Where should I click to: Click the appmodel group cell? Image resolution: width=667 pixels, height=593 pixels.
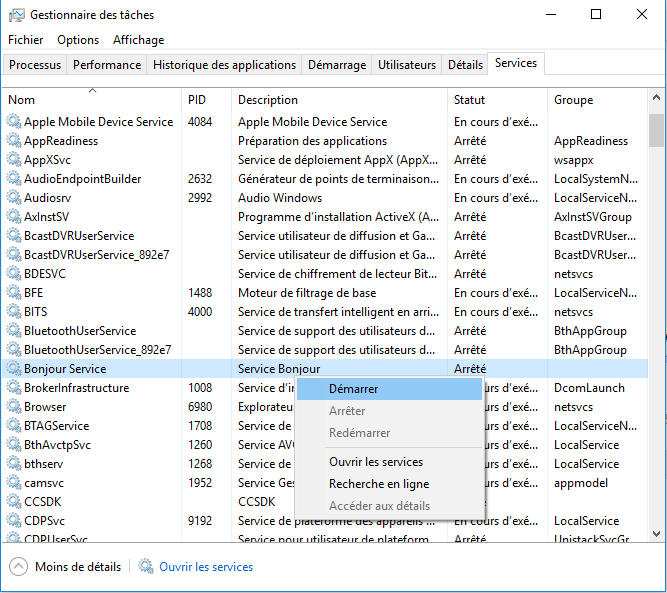[x=581, y=483]
